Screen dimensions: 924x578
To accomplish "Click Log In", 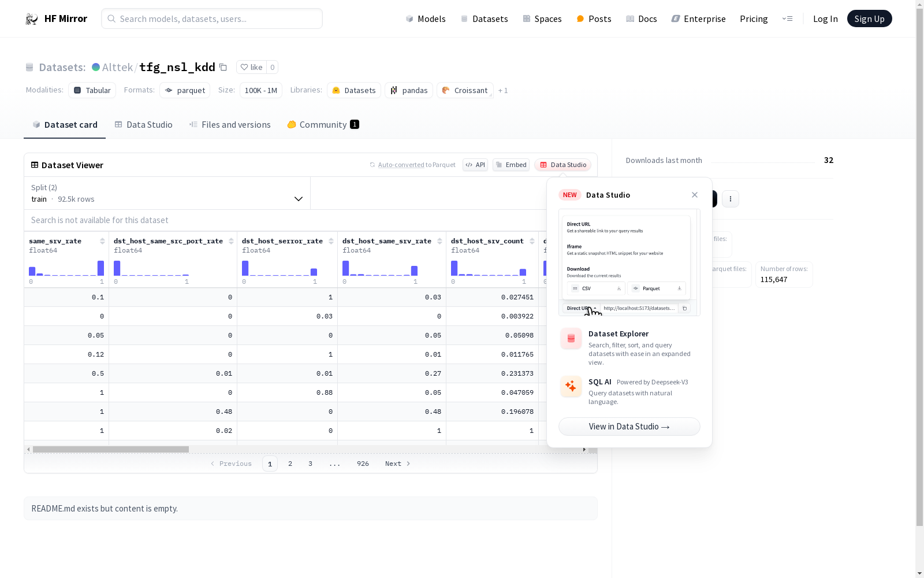I will pos(825,19).
